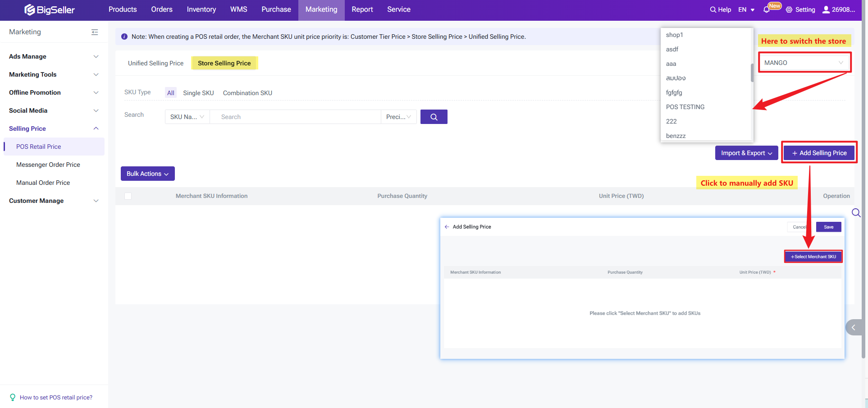This screenshot has width=868, height=408.
Task: Expand the Bulk Actions dropdown
Action: 147,174
